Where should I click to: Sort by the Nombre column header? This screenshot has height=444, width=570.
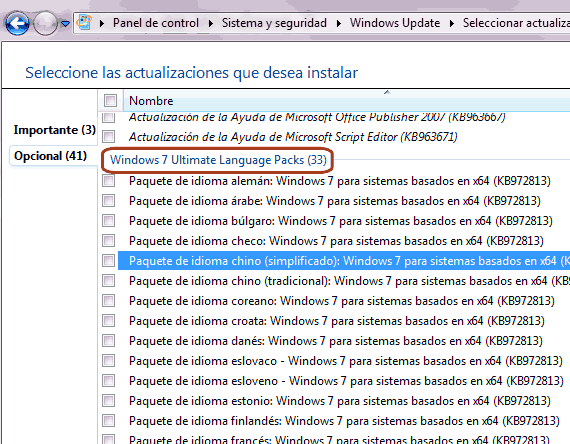(151, 101)
